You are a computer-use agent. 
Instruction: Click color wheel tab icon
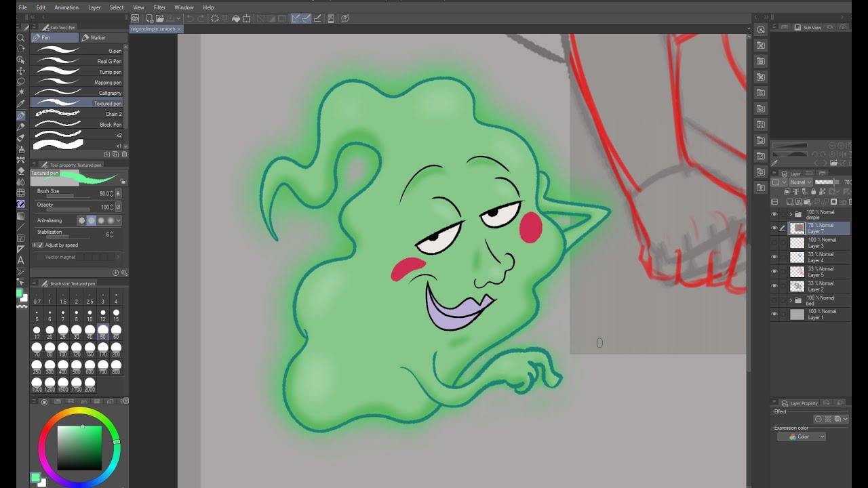[45, 402]
